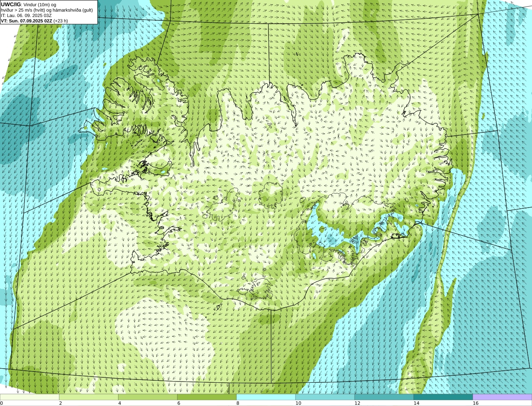Click the legend scale label "8"
This screenshot has width=532, height=406.
tap(238, 403)
